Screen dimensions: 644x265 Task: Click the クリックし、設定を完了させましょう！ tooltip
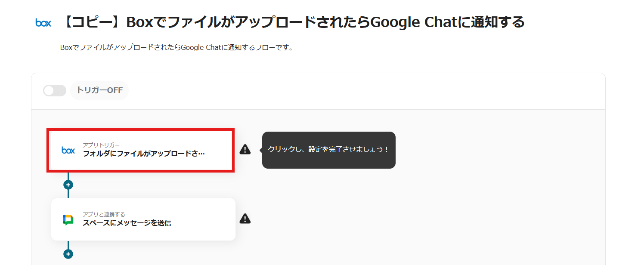(x=328, y=150)
